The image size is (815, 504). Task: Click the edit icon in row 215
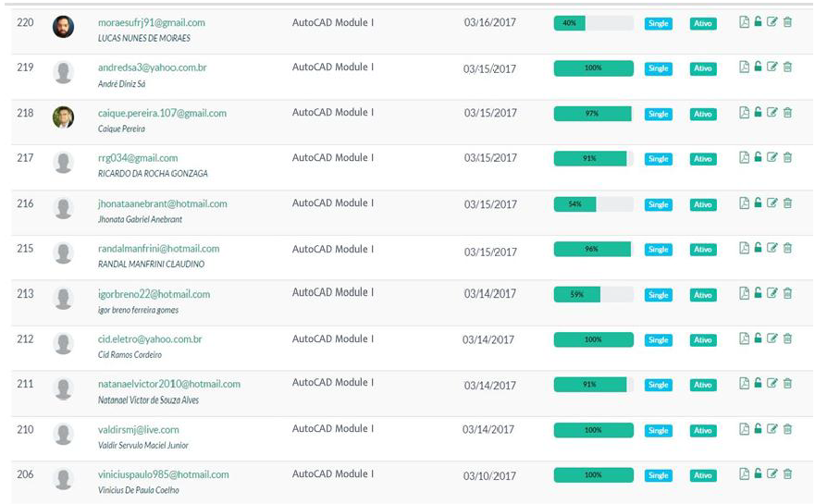(x=772, y=248)
